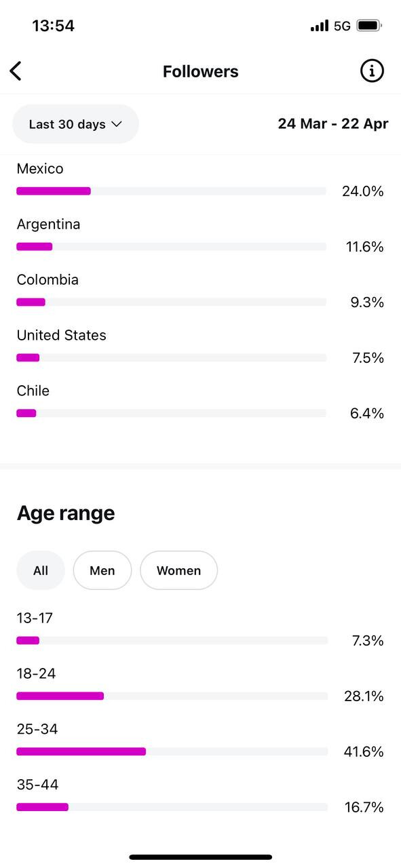Tap the Age range heading
Image resolution: width=401 pixels, height=868 pixels.
66,513
